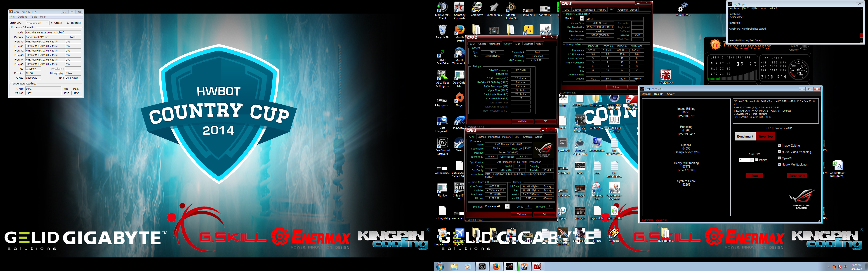
Task: Click Validate in the CPU-Z SPD window
Action: point(617,87)
